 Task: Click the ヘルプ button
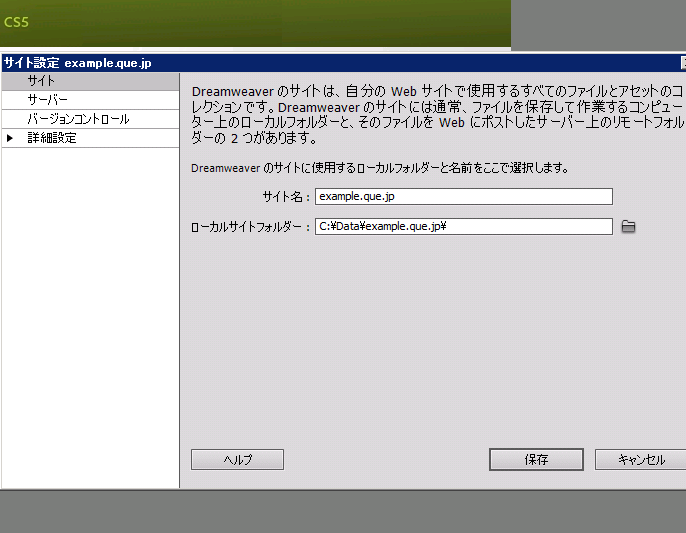pos(238,459)
